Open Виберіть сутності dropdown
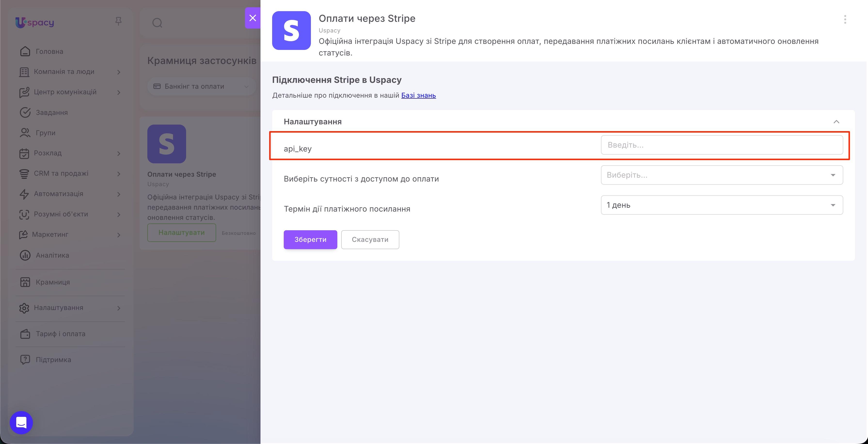 [722, 175]
